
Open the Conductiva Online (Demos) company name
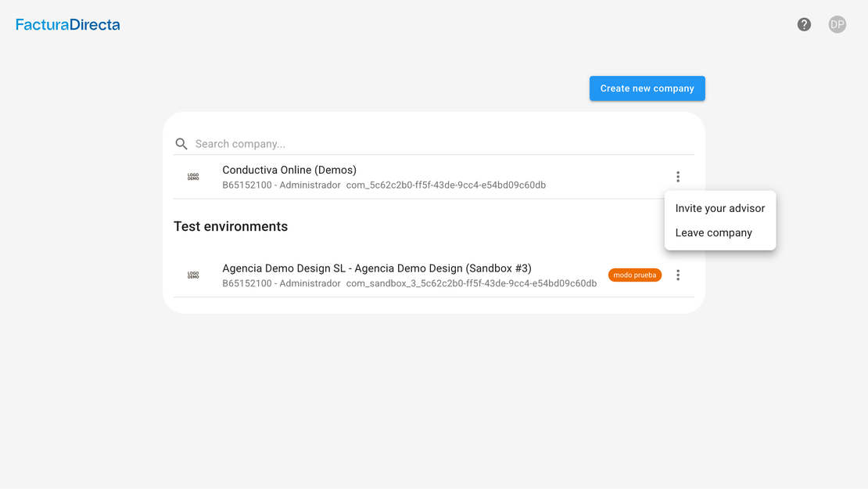click(x=289, y=170)
